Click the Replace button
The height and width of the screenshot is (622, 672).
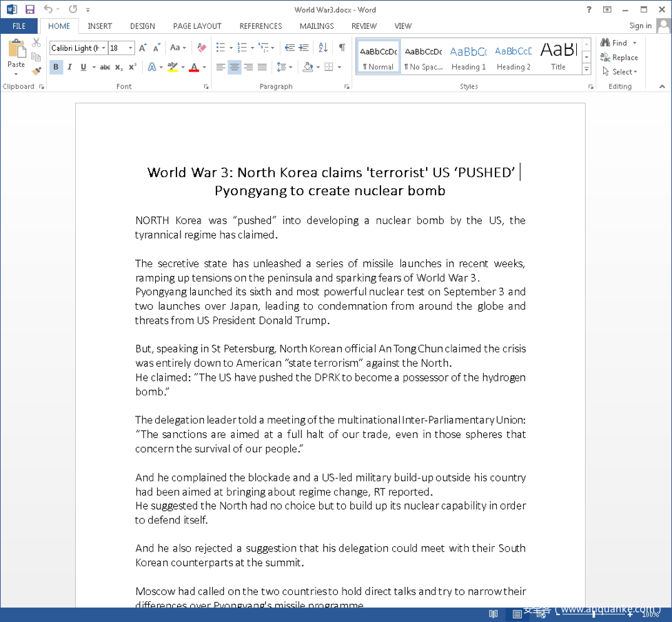(x=619, y=58)
